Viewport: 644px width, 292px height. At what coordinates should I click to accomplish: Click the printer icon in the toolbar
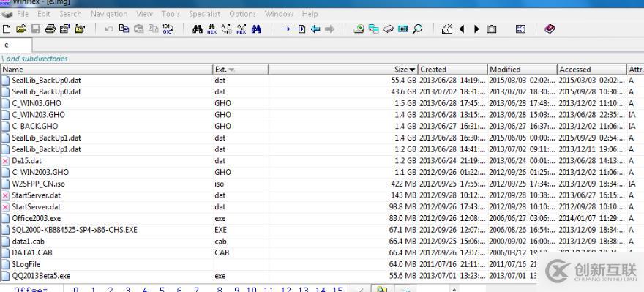click(50, 29)
